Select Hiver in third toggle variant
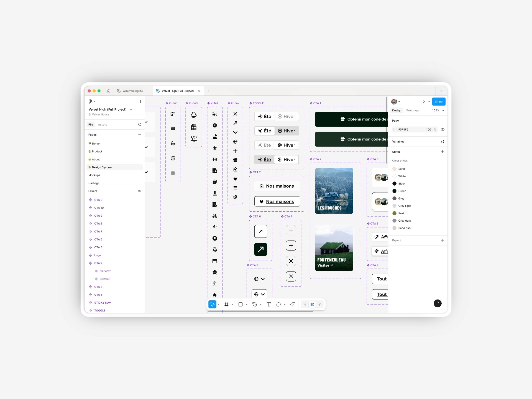The width and height of the screenshot is (532, 399). pos(287,145)
